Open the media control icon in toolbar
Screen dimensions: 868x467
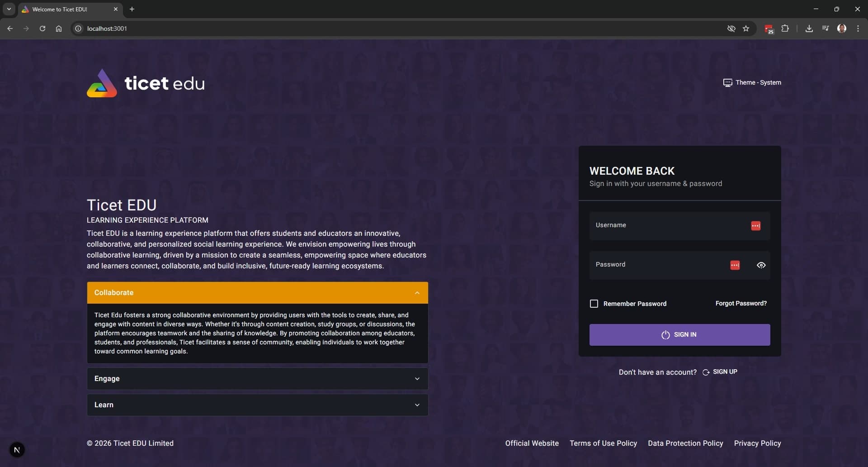coord(826,29)
